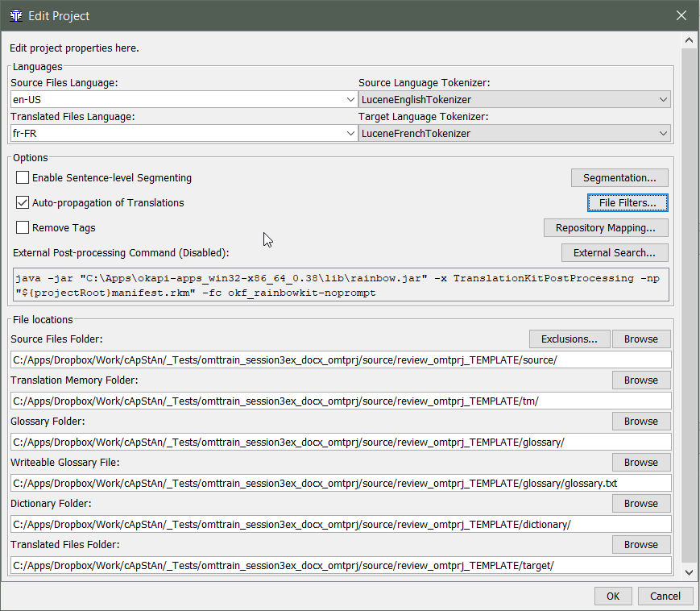
Task: Browse for Writeable Glossary File
Action: coord(641,462)
